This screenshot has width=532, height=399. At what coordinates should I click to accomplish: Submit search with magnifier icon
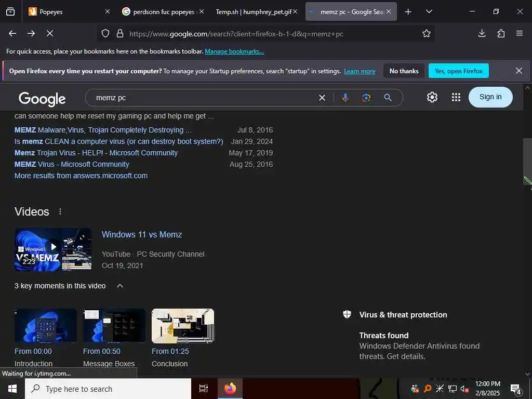388,98
